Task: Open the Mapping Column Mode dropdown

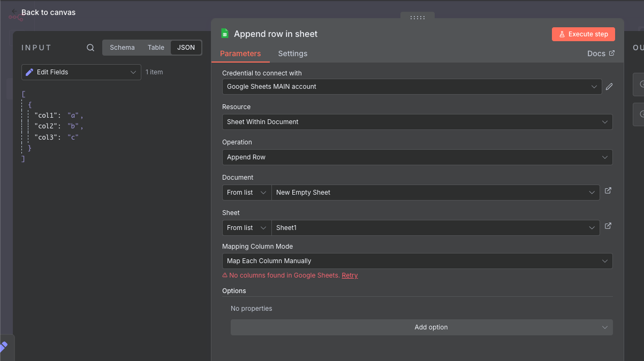Action: pyautogui.click(x=417, y=261)
